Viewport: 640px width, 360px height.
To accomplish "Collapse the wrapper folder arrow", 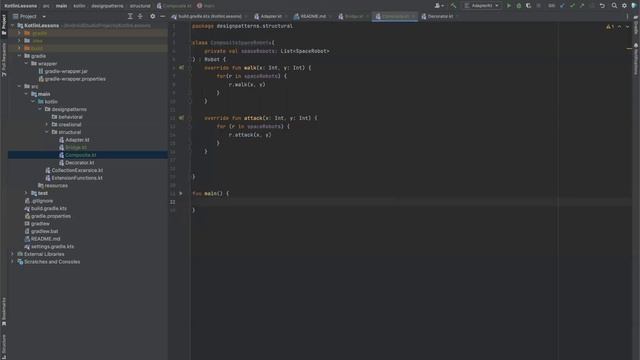I will [x=26, y=64].
